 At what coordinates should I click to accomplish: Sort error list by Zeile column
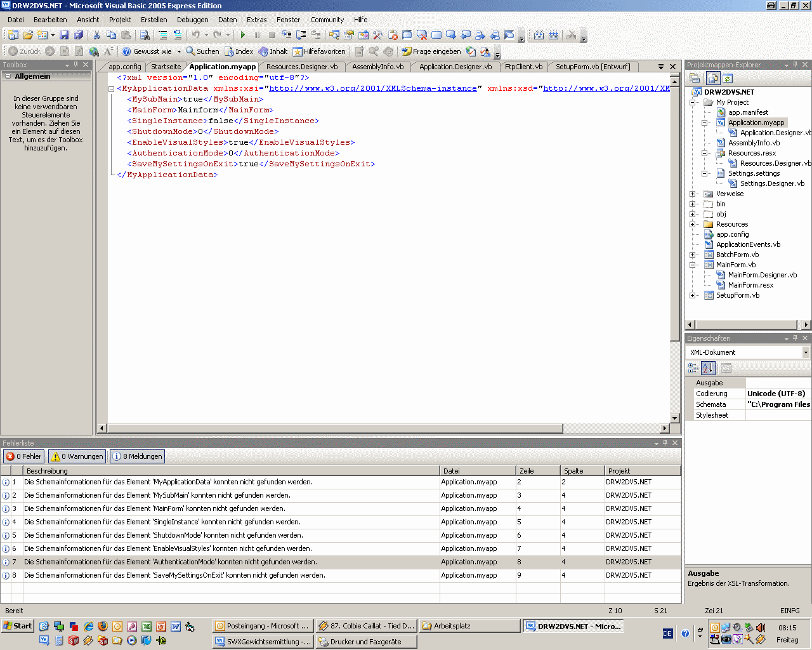tap(538, 471)
